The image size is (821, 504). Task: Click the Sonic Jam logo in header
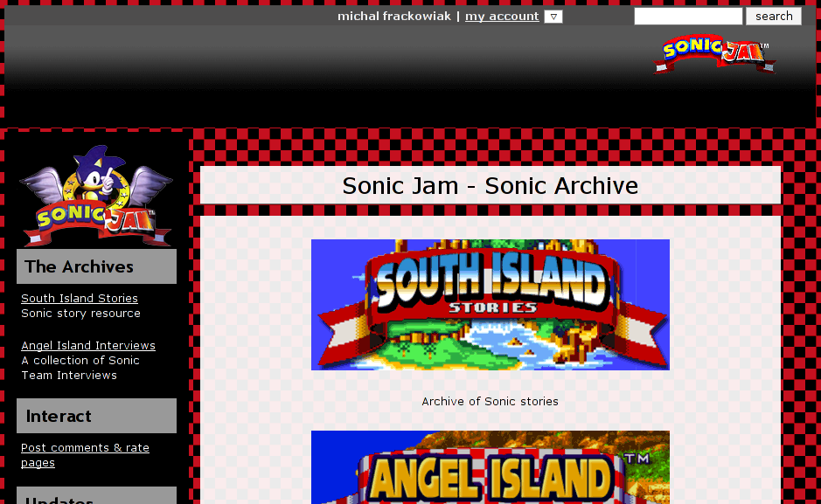pyautogui.click(x=714, y=54)
